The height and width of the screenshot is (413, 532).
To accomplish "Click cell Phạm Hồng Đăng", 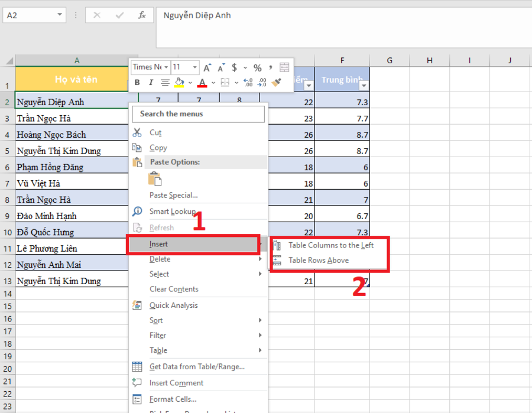I will pyautogui.click(x=72, y=167).
